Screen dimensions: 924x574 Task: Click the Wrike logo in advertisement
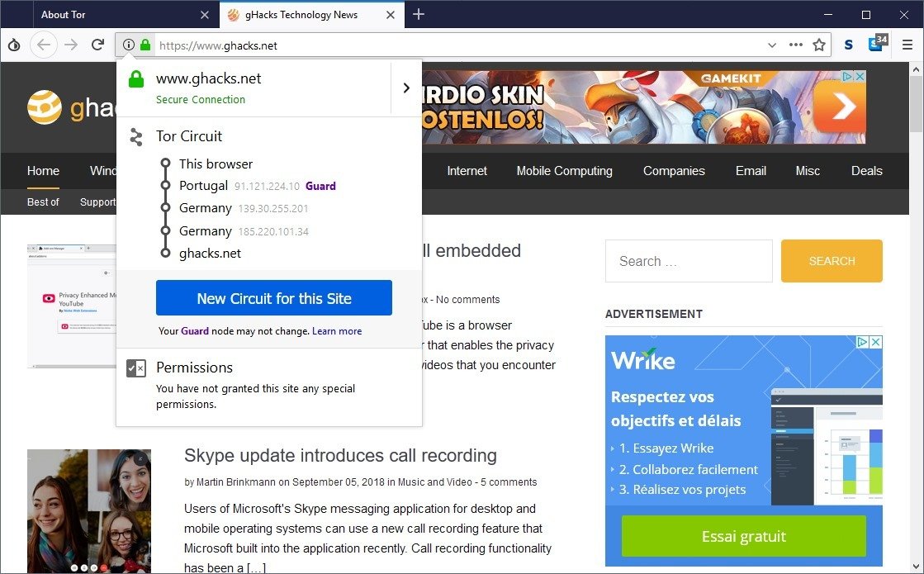click(x=643, y=360)
